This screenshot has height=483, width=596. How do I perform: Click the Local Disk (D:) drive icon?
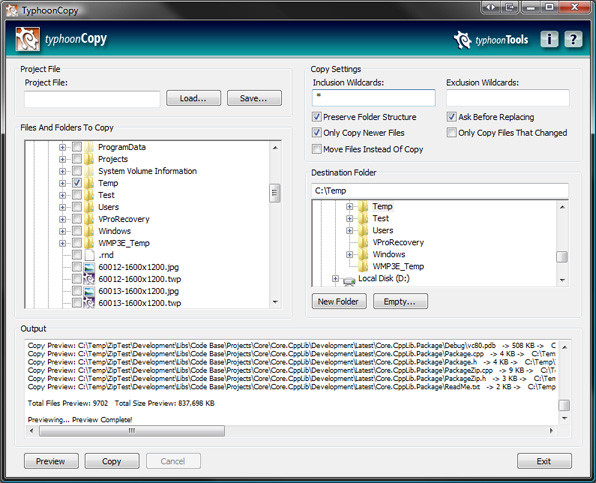[x=349, y=280]
